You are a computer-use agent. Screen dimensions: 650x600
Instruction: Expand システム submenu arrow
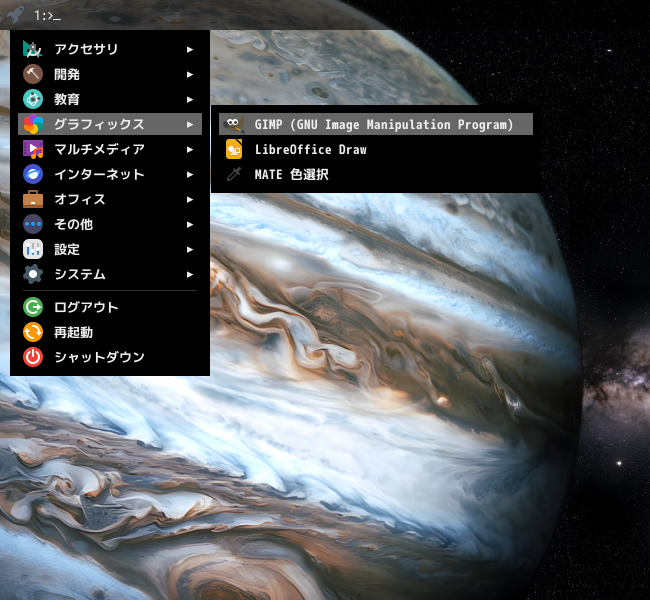(x=190, y=274)
